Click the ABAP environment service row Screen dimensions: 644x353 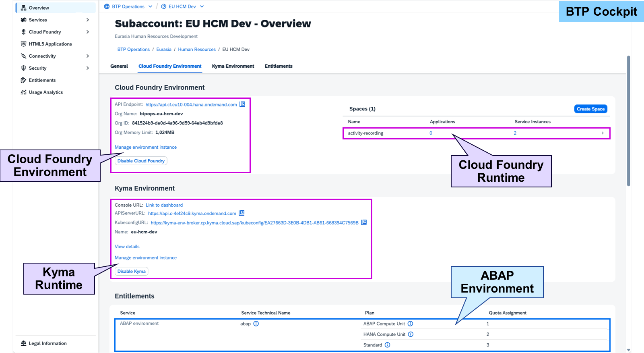click(x=362, y=335)
